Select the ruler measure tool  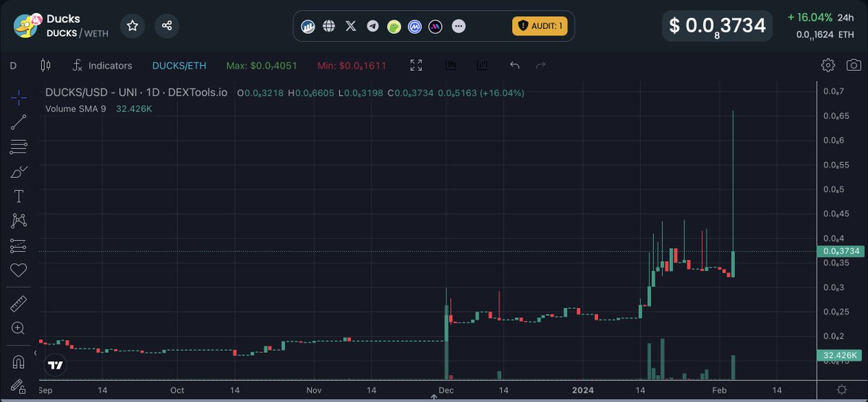click(19, 304)
